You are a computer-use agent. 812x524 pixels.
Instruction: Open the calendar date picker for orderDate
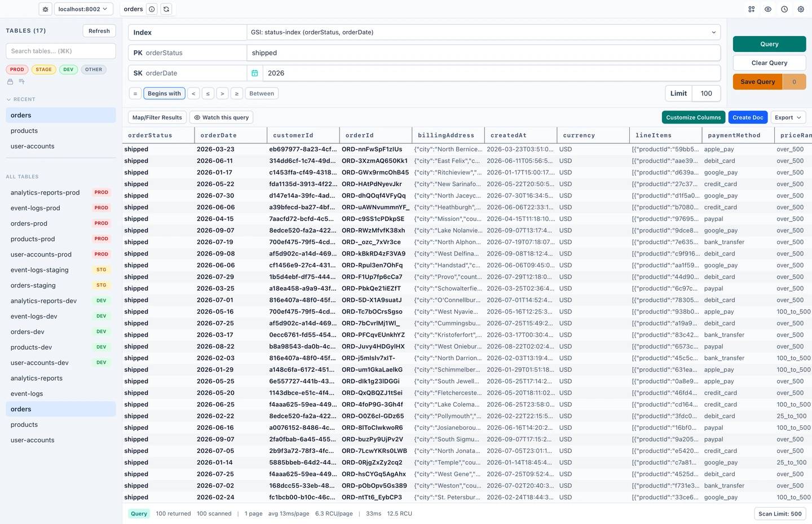click(x=255, y=73)
